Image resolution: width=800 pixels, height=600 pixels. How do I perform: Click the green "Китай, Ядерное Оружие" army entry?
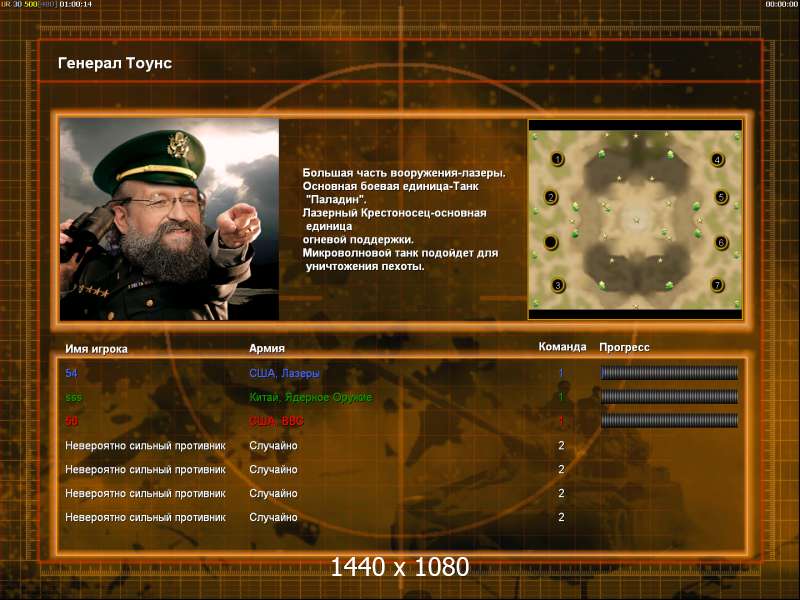click(x=311, y=397)
